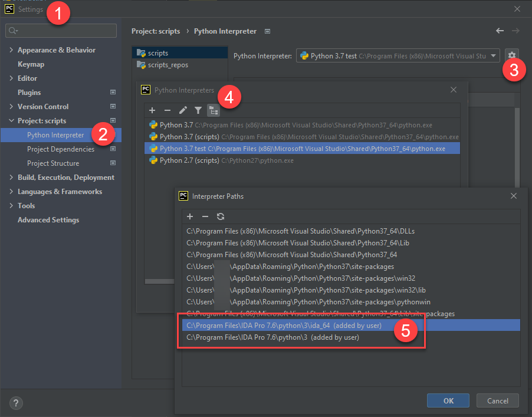Click in the Settings search field
The height and width of the screenshot is (417, 532).
[61, 31]
